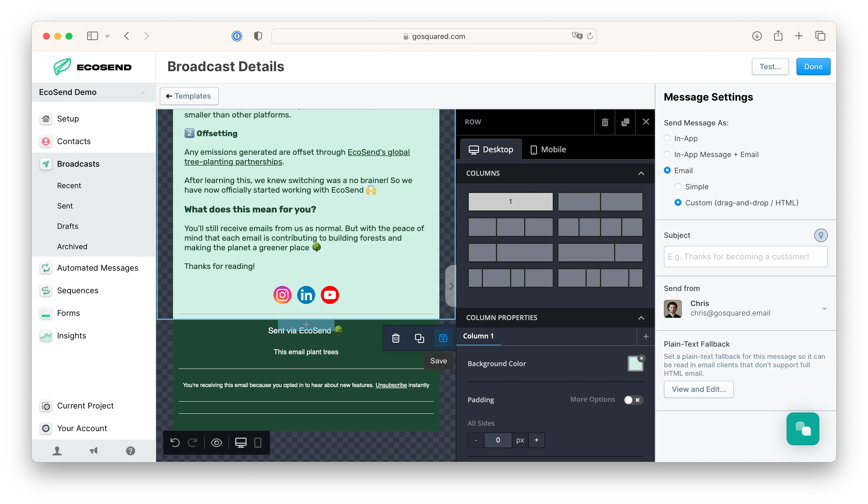Redo the last editor change
The height and width of the screenshot is (504, 868).
pyautogui.click(x=192, y=442)
